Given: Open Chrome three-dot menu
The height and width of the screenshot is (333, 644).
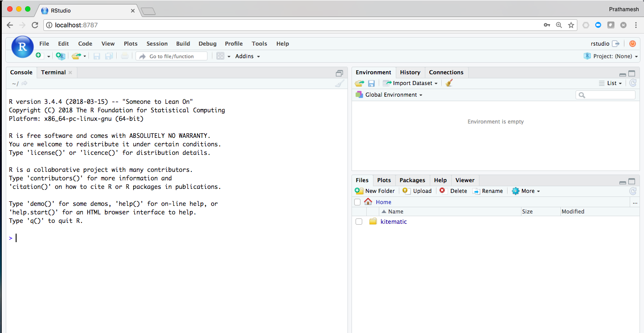Looking at the screenshot, I should 636,25.
